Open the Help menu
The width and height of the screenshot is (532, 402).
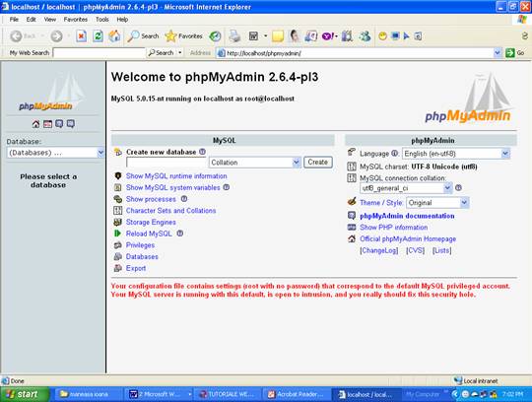tap(122, 20)
